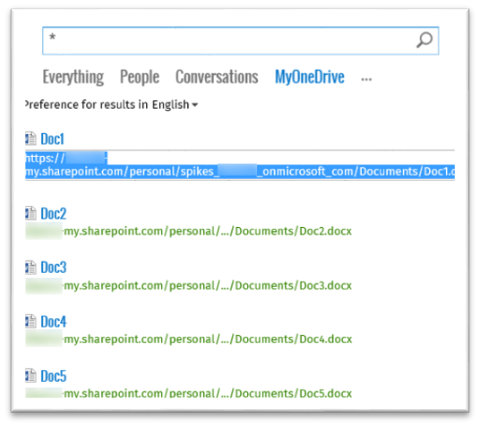This screenshot has width=480, height=427.
Task: Click the Word file icon beside Doc1
Action: click(x=31, y=138)
